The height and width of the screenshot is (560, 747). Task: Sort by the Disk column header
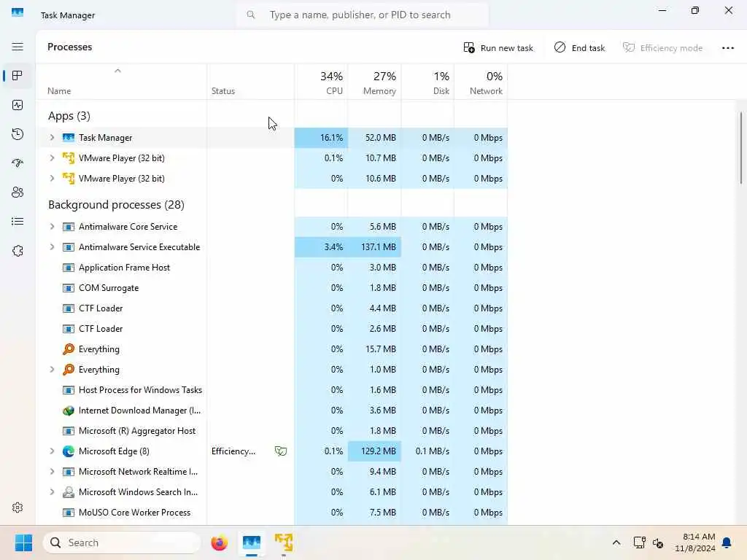(x=427, y=83)
